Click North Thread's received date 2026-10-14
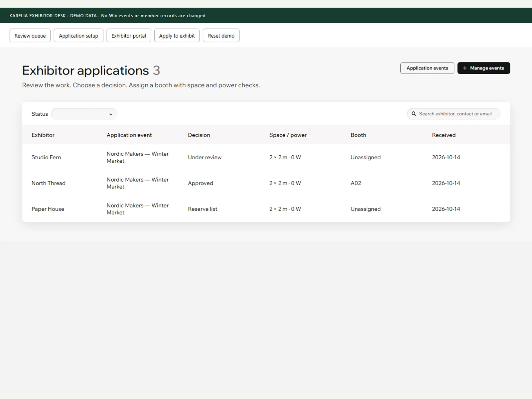 coord(446,183)
